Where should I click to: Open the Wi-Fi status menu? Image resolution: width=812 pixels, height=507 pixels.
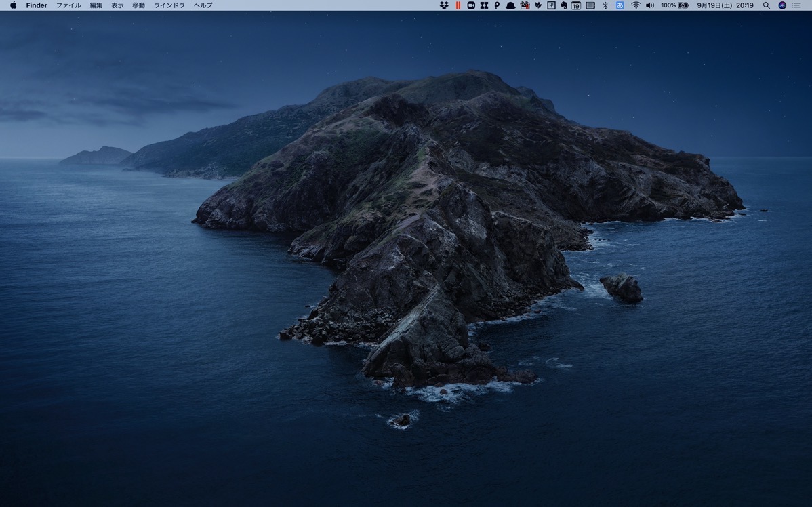635,5
